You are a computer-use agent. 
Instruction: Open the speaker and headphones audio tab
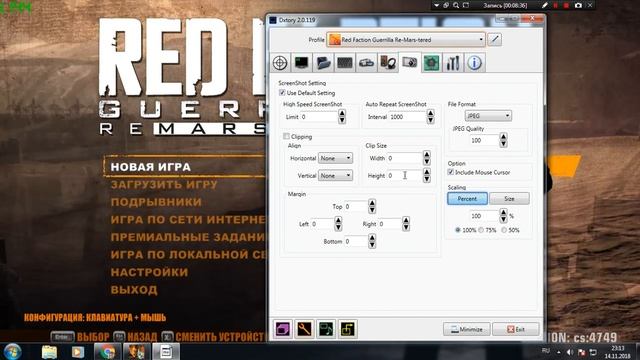point(388,62)
